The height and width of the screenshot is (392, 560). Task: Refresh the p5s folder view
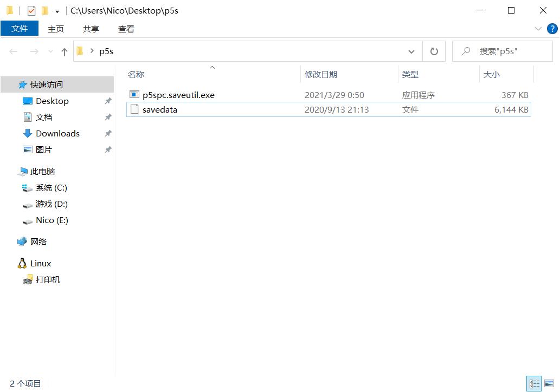pos(434,51)
